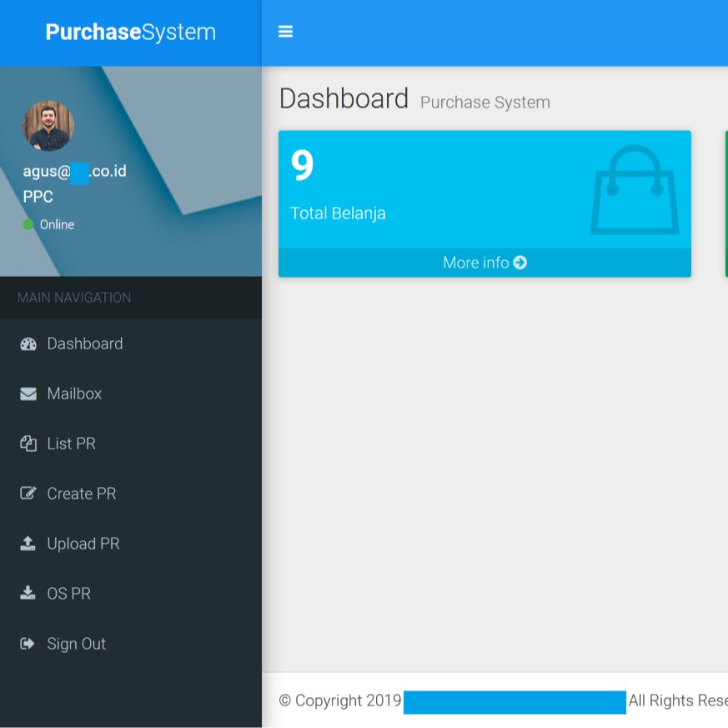
Task: Click the List PR copy icon
Action: 28,443
